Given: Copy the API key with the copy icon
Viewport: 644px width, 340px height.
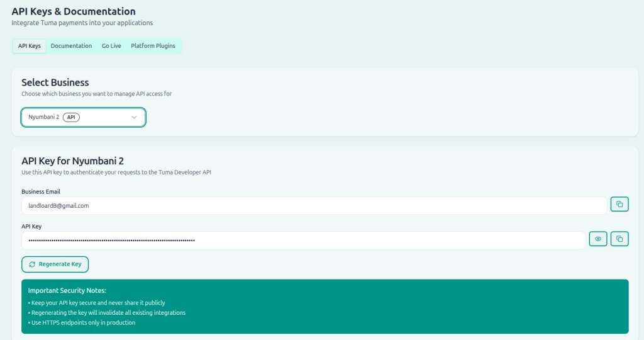Looking at the screenshot, I should (x=619, y=239).
